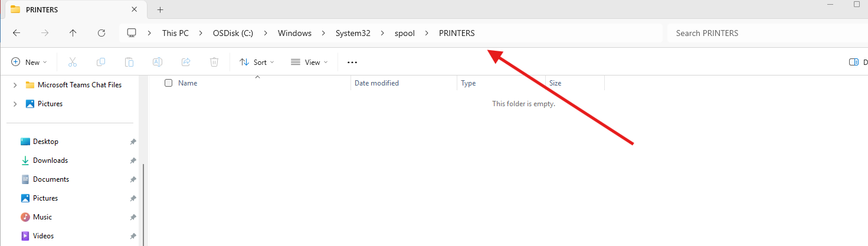This screenshot has width=868, height=246.
Task: Click the Cut scissors icon
Action: click(x=73, y=62)
